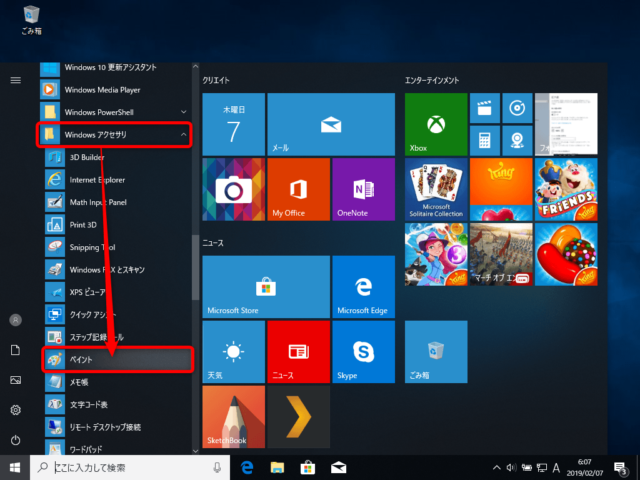Viewport: 640px width, 480px height.
Task: Open Microsoft Store tile
Action: click(266, 287)
